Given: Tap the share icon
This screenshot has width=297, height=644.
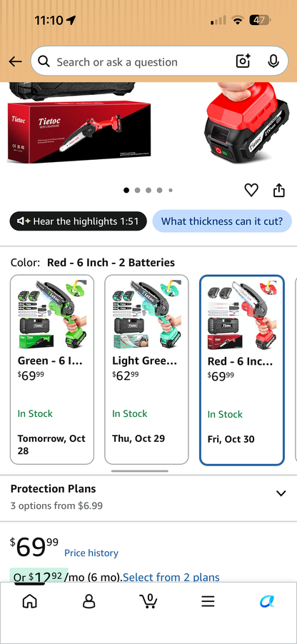Looking at the screenshot, I should pyautogui.click(x=279, y=190).
